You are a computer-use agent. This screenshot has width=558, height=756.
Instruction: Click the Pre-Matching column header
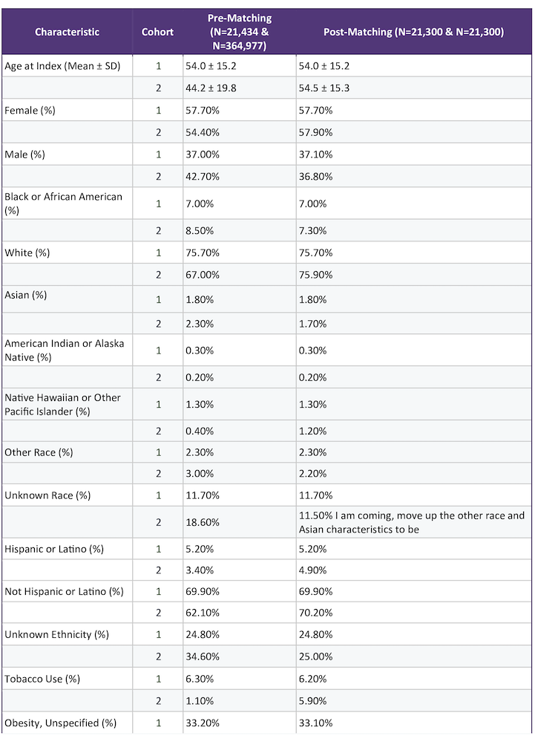[240, 32]
